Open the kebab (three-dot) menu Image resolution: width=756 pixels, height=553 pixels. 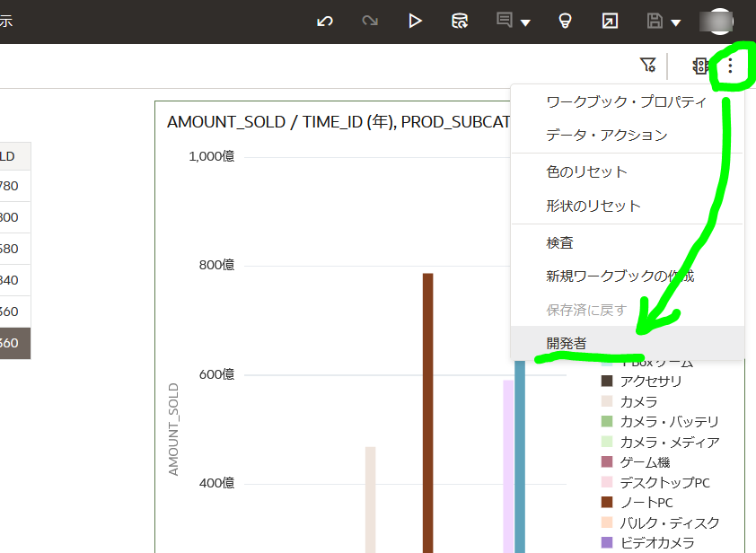point(733,66)
